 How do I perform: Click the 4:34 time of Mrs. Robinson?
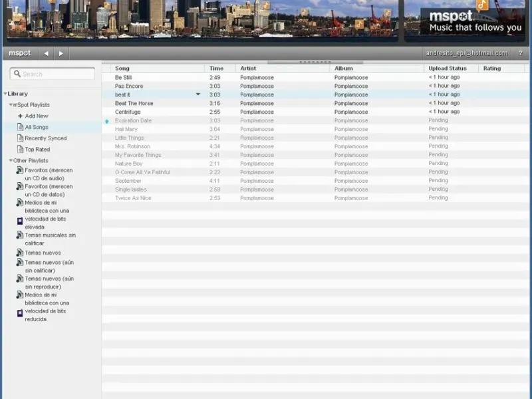(x=214, y=146)
